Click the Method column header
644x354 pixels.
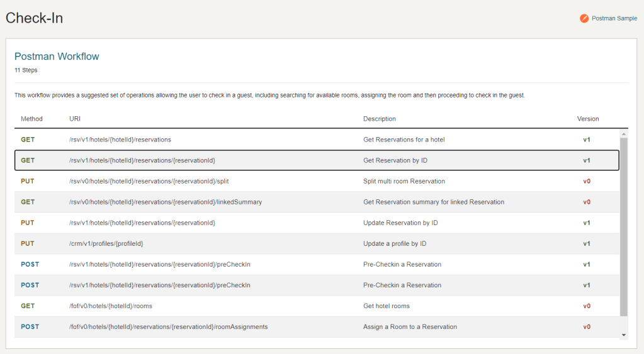tap(31, 119)
